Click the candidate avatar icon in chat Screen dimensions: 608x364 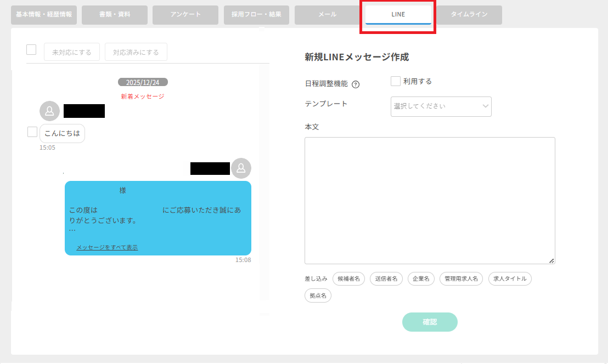point(49,111)
